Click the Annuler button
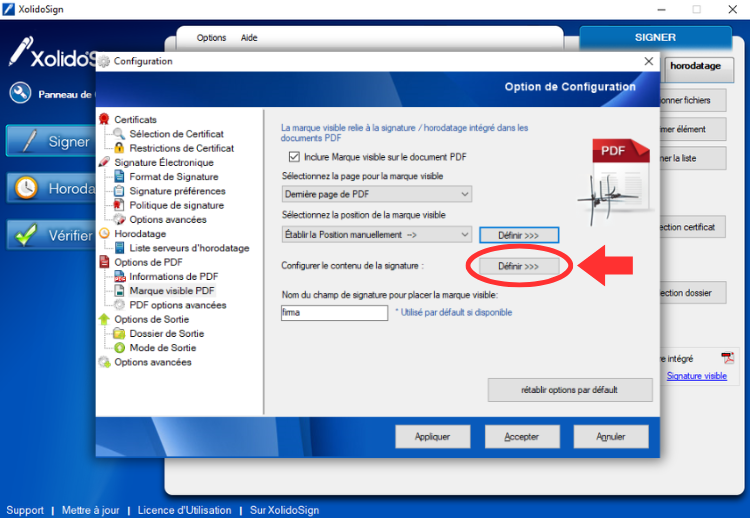 [611, 436]
